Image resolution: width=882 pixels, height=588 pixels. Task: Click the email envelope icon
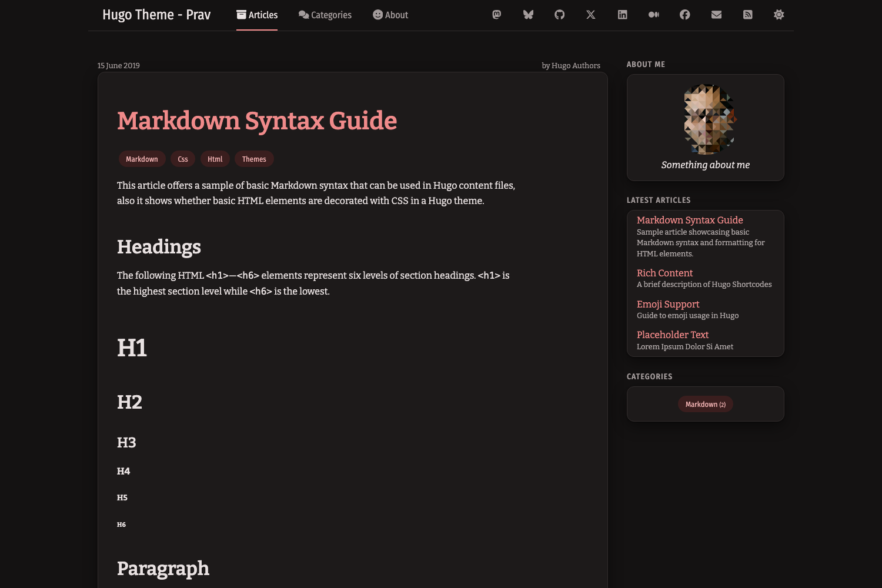716,15
